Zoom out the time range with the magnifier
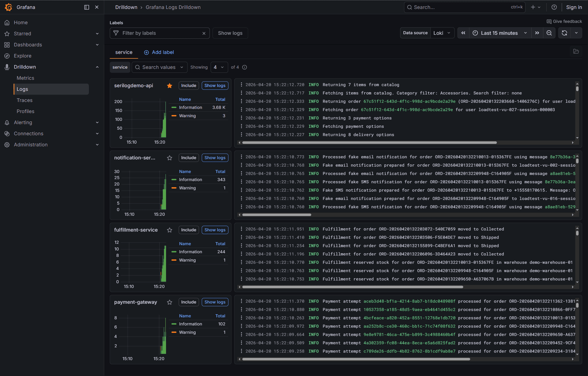Viewport: 588px width, 376px height. tap(549, 33)
